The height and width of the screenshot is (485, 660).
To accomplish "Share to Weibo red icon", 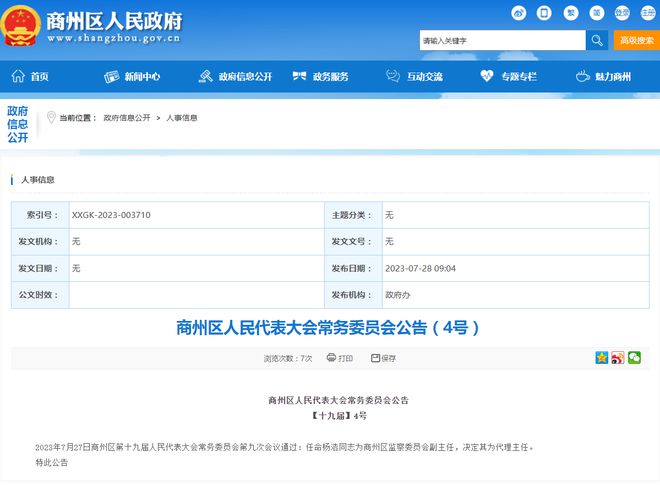I will pos(618,358).
